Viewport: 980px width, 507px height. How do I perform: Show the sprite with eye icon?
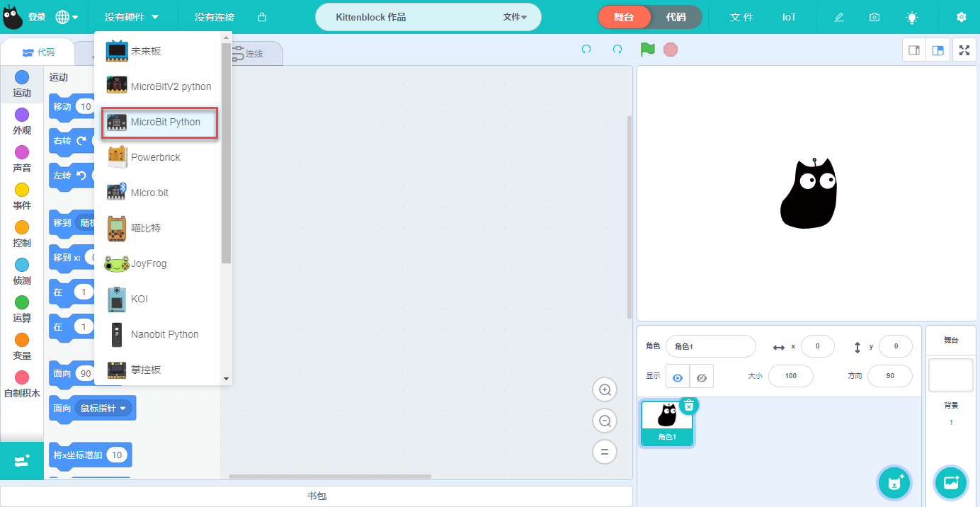pyautogui.click(x=678, y=377)
